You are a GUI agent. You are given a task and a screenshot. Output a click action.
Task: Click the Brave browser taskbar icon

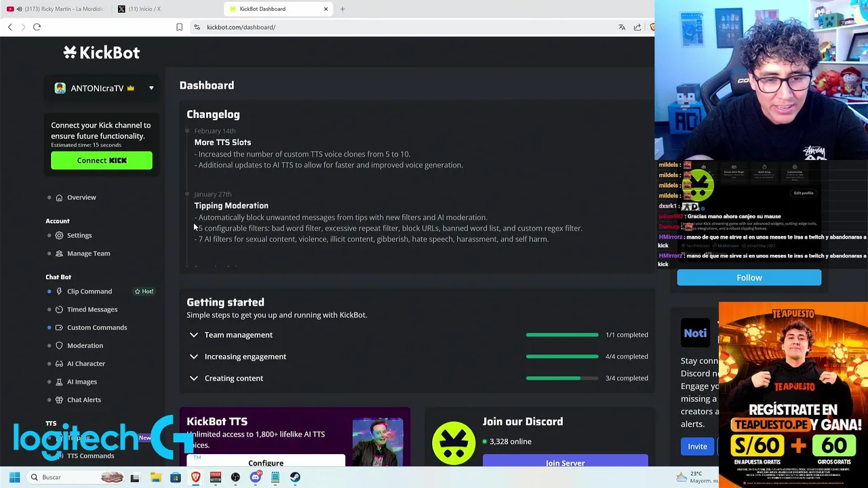pos(195,477)
